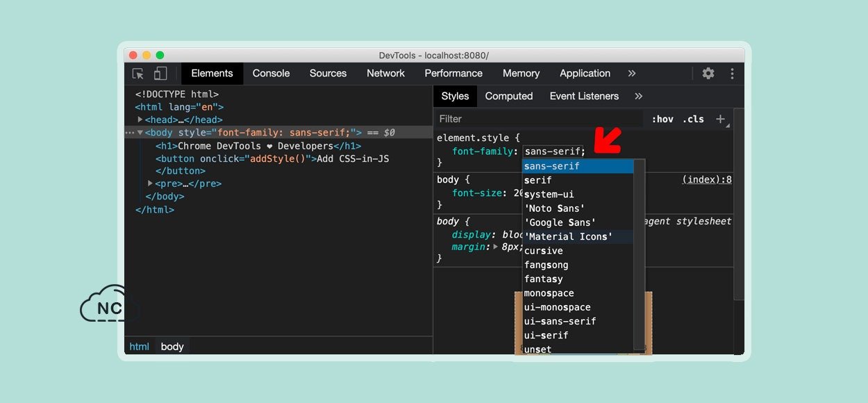Choose 'Material Icons' from autocomplete list

[x=568, y=237]
